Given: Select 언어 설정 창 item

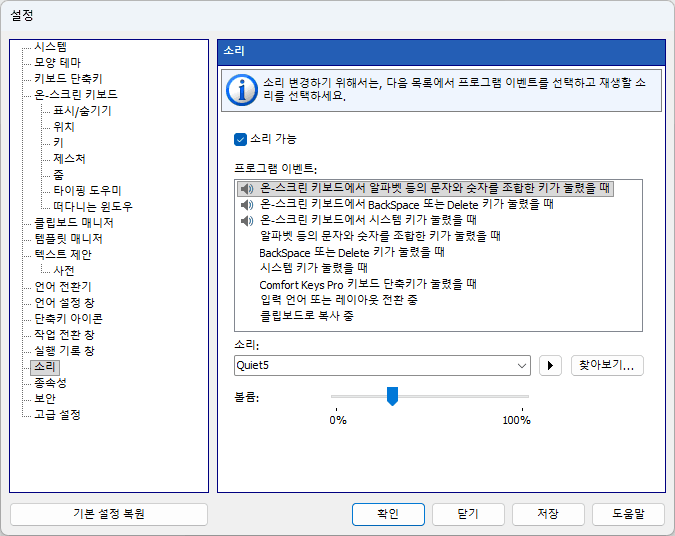Looking at the screenshot, I should tap(64, 303).
